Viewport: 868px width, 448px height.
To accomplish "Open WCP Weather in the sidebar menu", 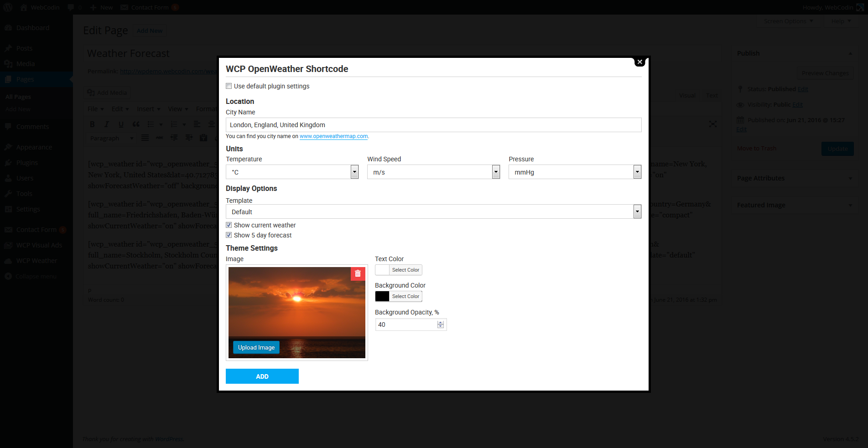I will point(36,261).
